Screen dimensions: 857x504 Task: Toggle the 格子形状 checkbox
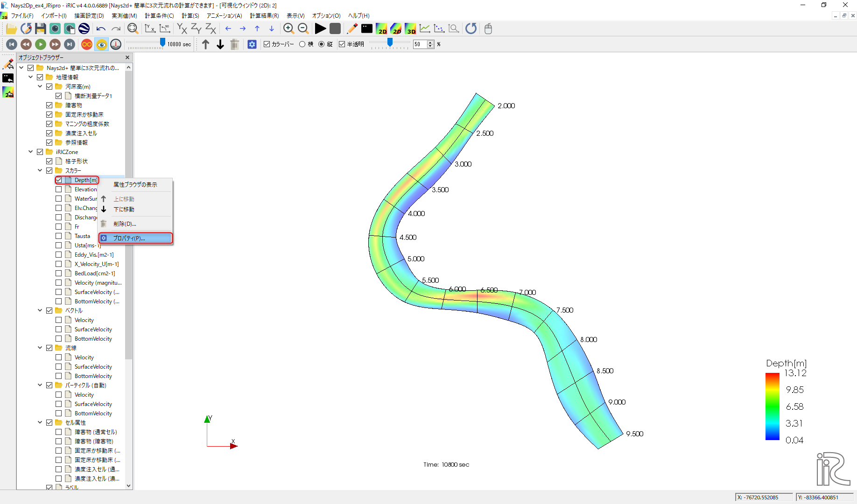[x=49, y=161]
